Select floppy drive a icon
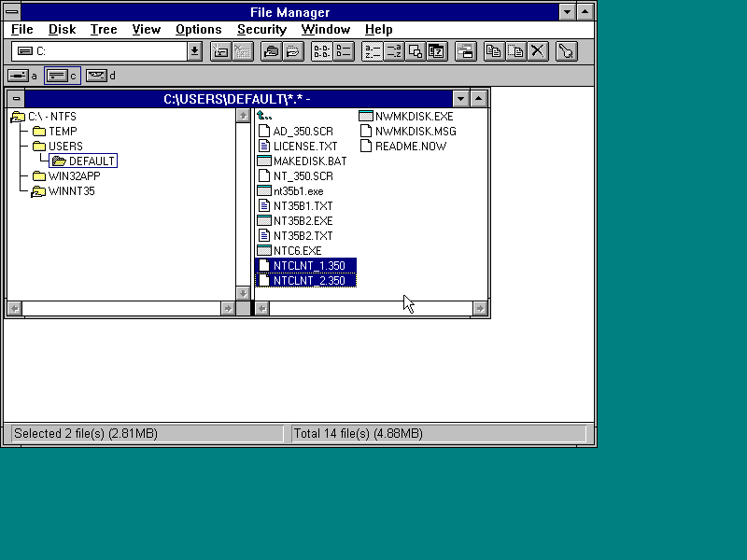Image resolution: width=747 pixels, height=560 pixels. pyautogui.click(x=18, y=76)
